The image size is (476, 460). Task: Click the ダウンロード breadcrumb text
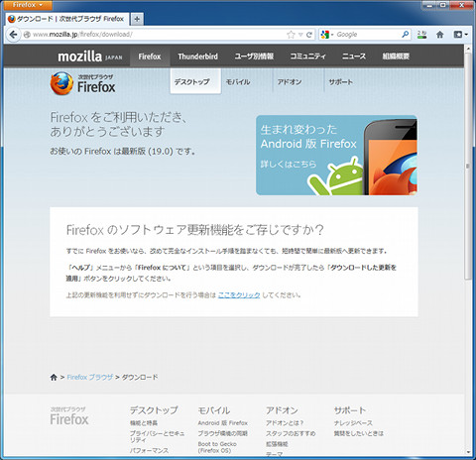(x=140, y=377)
